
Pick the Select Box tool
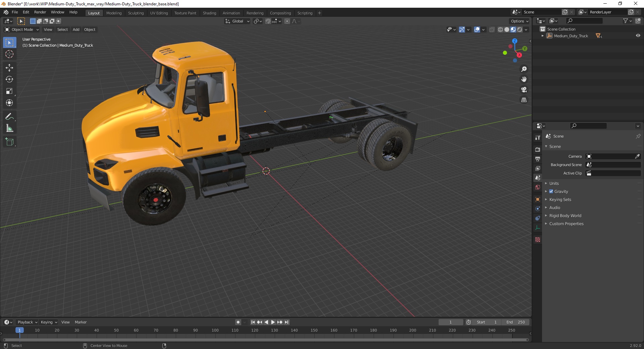(9, 43)
